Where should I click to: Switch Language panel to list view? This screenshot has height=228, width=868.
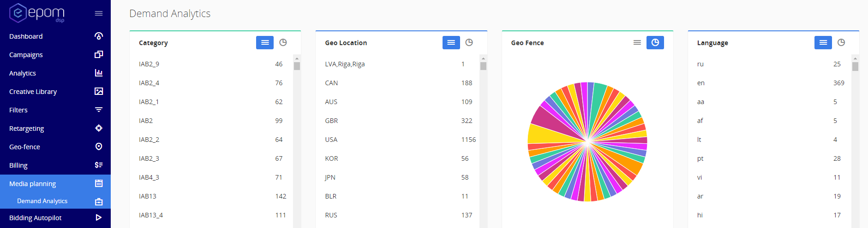coord(823,42)
